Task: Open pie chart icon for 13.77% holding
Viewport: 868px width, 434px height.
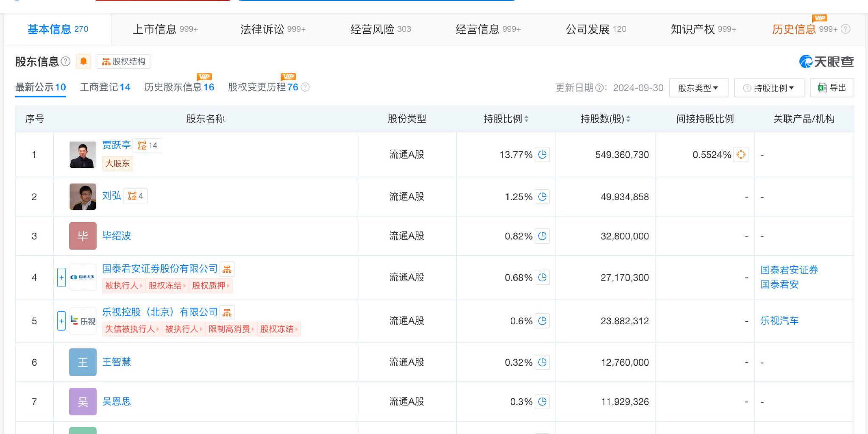Action: pyautogui.click(x=542, y=155)
